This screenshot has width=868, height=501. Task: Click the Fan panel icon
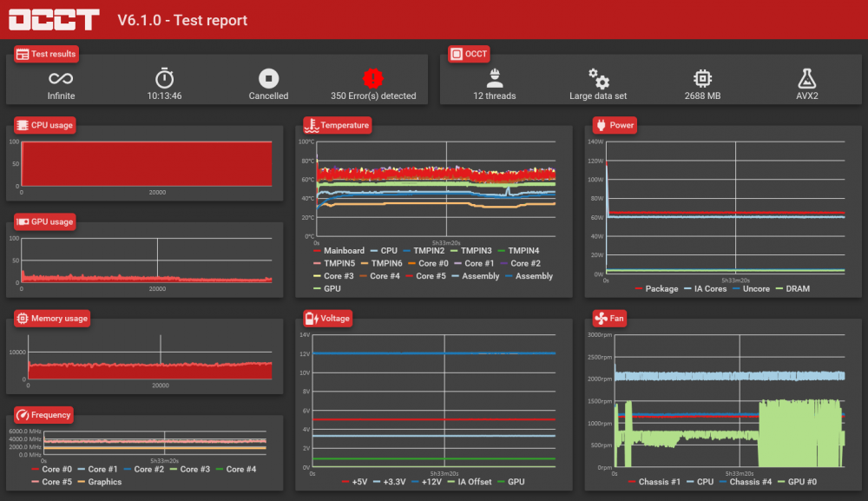601,319
